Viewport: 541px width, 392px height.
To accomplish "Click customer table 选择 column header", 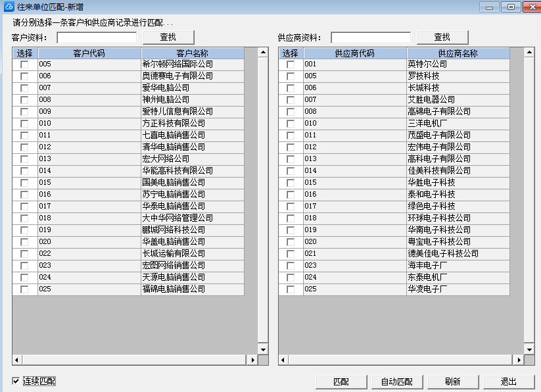I will point(25,53).
